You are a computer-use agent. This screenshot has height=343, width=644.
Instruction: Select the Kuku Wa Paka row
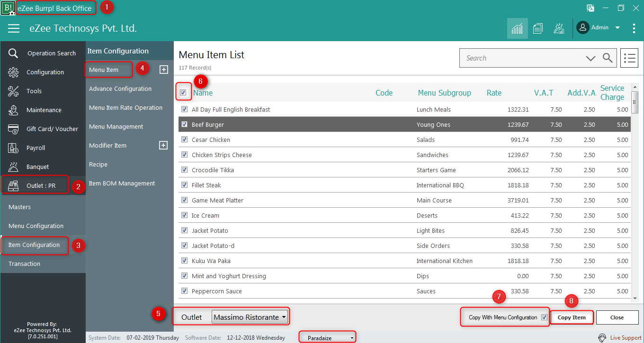[x=405, y=261]
